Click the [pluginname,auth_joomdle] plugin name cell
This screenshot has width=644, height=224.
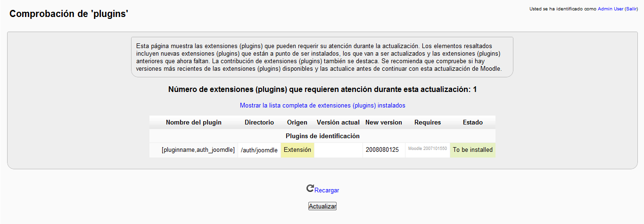point(198,150)
